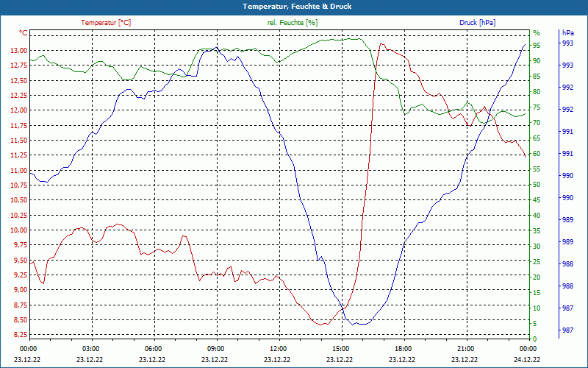Click green humidity axis value "60"
This screenshot has width=588, height=368.
tap(537, 154)
